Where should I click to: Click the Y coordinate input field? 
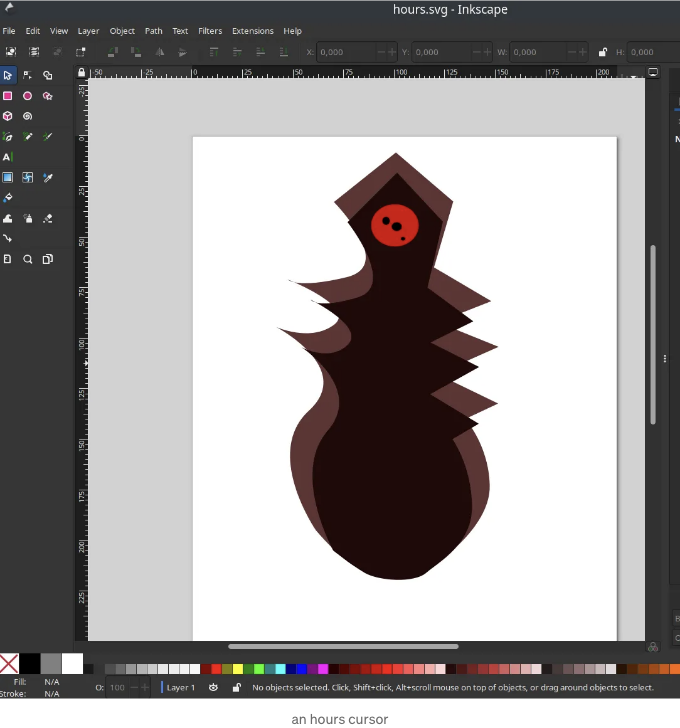pyautogui.click(x=442, y=52)
